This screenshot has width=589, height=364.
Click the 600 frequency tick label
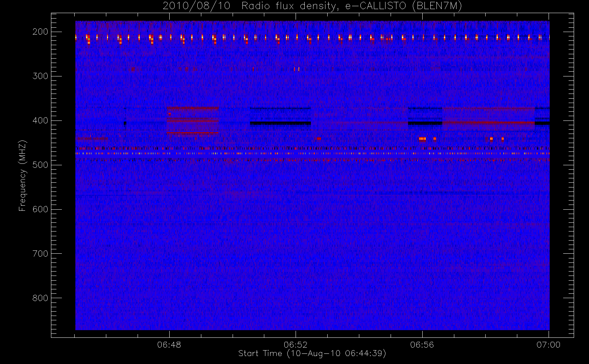(x=40, y=209)
